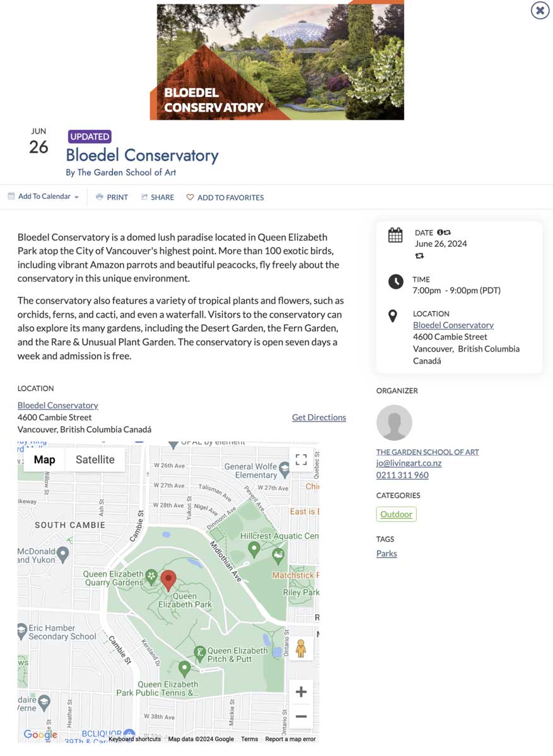Click the Parks tag link

click(386, 553)
